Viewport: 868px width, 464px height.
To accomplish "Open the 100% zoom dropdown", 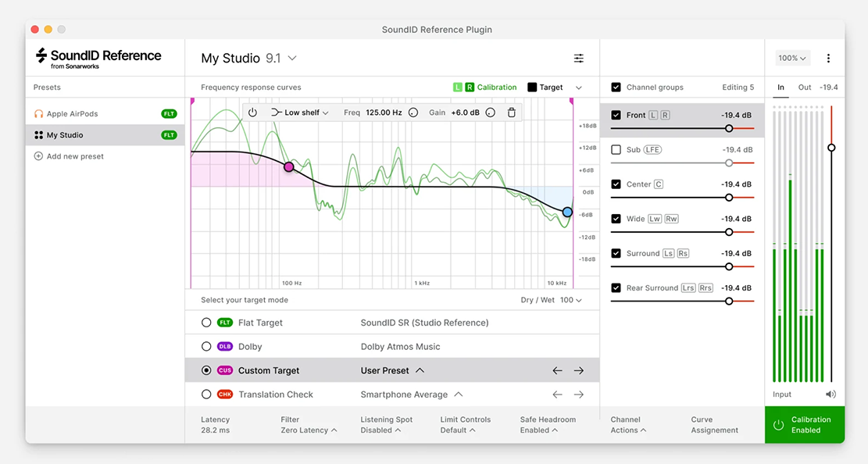I will (x=792, y=59).
